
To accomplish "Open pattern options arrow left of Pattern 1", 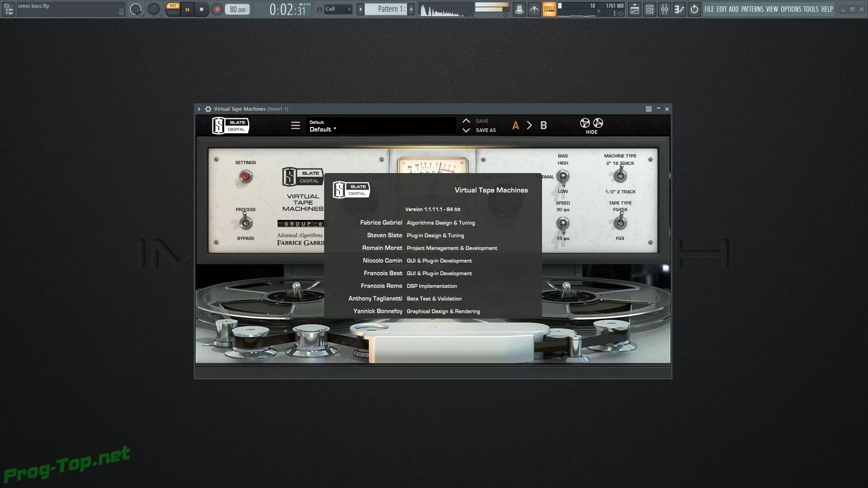I will click(360, 9).
